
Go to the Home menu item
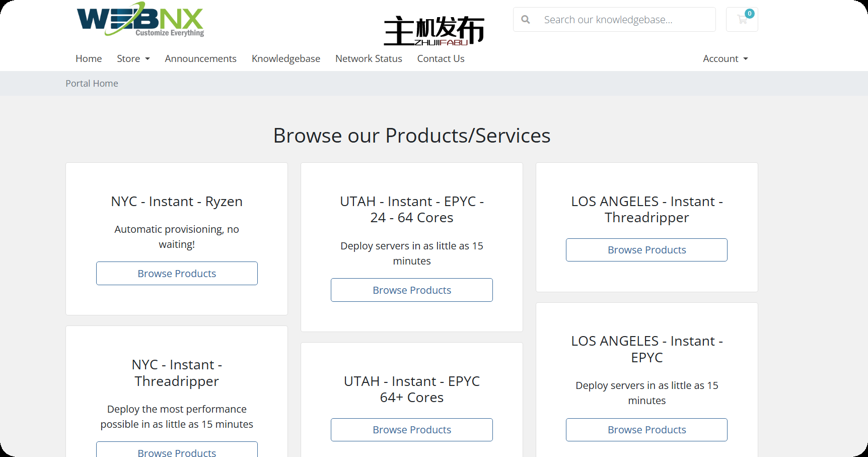coord(89,59)
